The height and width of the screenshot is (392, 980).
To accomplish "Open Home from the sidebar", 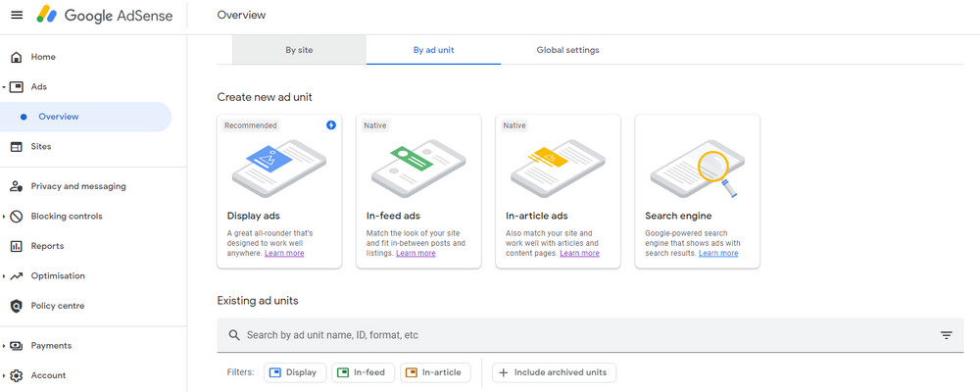I will tap(43, 57).
